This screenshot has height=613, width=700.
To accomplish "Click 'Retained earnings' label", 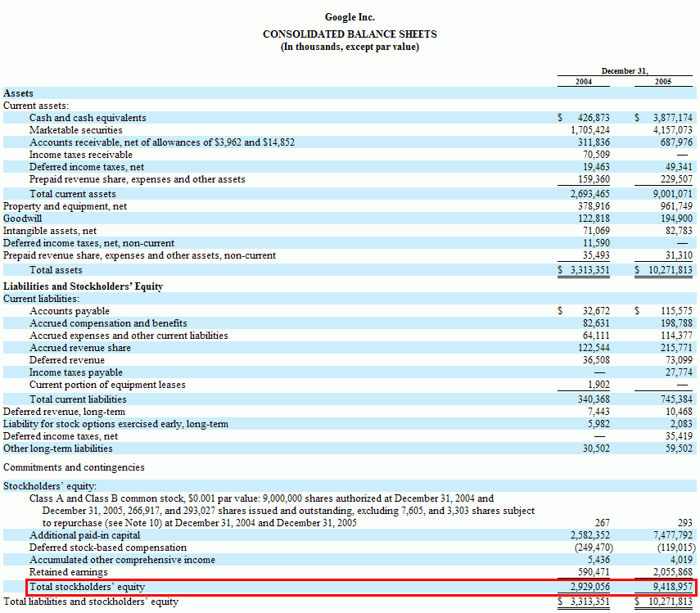I will point(68,572).
